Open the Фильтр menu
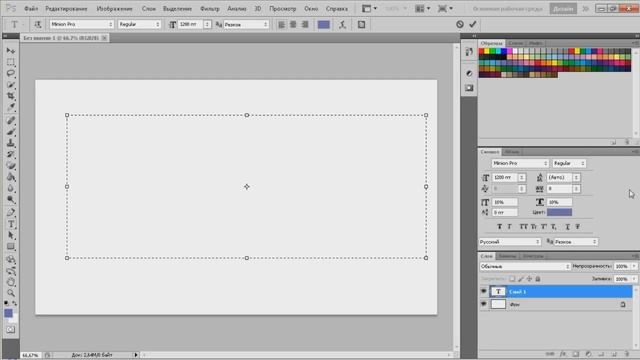640x360 pixels. pyautogui.click(x=210, y=9)
